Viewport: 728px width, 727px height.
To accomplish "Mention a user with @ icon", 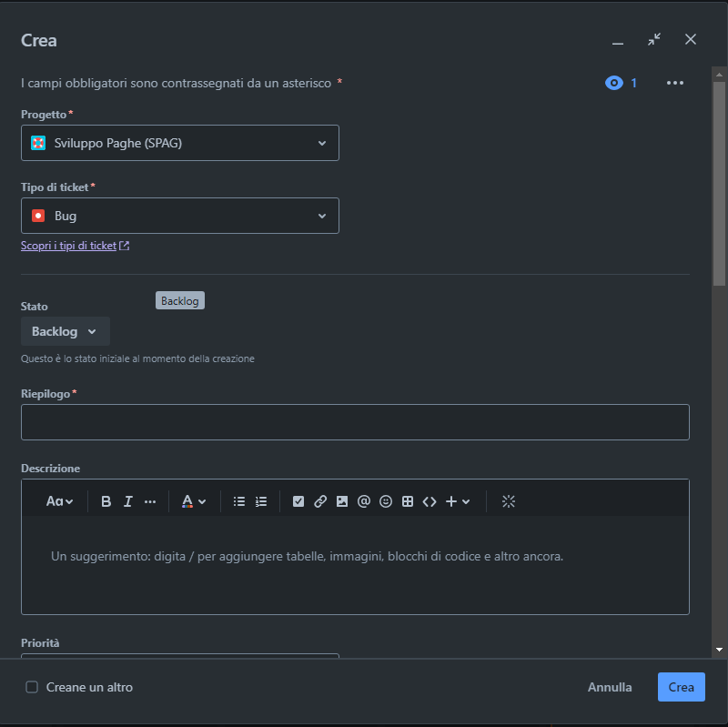I will click(x=363, y=501).
